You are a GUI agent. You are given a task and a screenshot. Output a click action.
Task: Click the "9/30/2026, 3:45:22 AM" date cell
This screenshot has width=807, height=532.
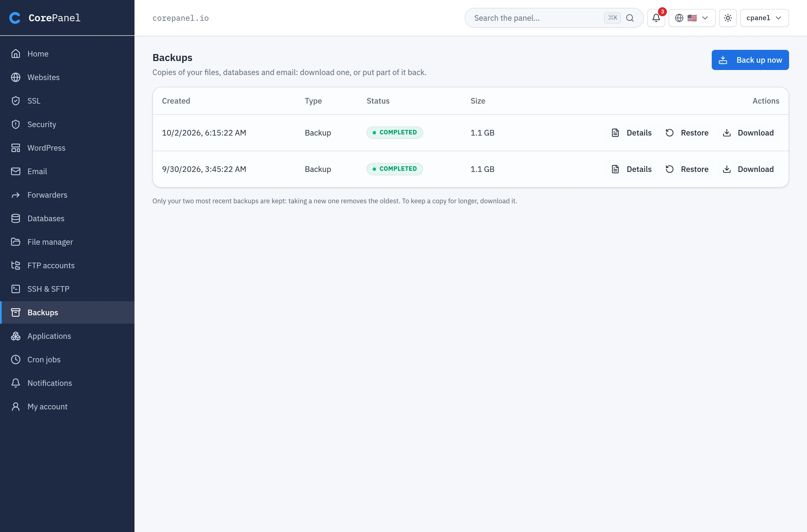tap(204, 169)
